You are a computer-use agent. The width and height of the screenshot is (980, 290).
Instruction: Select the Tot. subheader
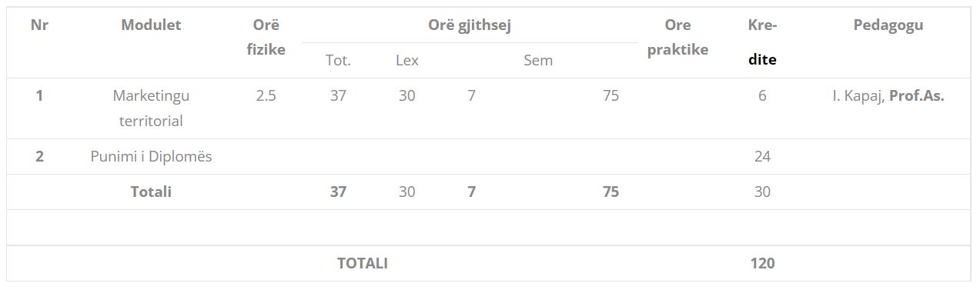(338, 60)
